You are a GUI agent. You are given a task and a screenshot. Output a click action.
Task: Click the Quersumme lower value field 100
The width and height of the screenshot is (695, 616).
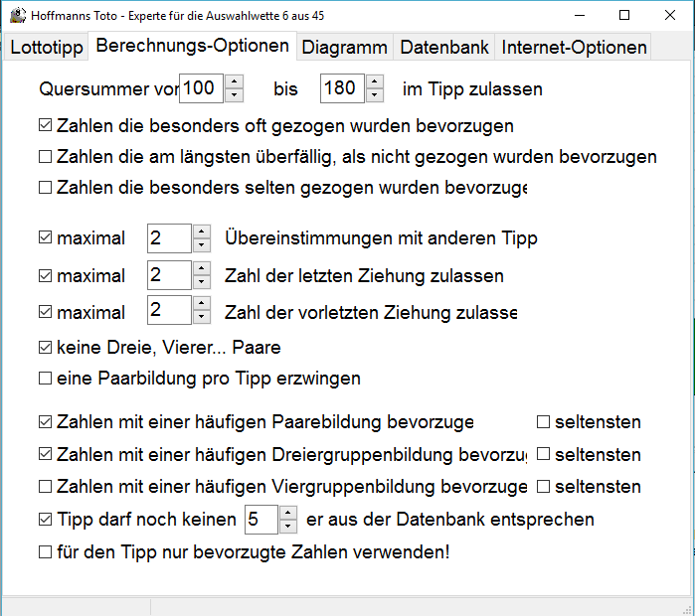pyautogui.click(x=201, y=88)
